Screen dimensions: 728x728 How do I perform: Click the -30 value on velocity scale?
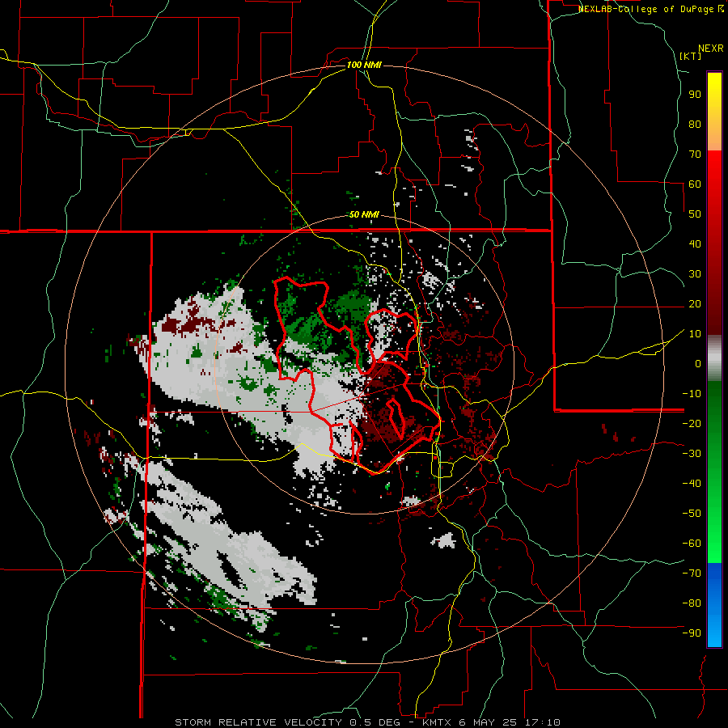pos(692,454)
